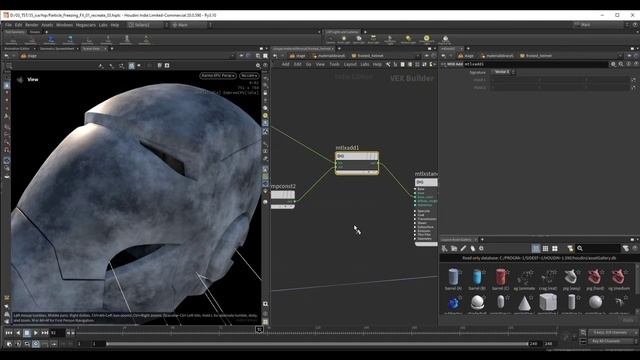The width and height of the screenshot is (640, 360).
Task: Open the Karma CPU Persp camera menu
Action: click(218, 76)
